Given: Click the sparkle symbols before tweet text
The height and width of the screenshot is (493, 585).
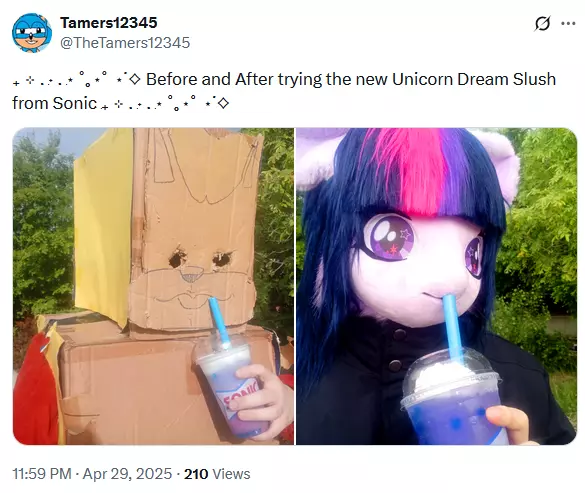Looking at the screenshot, I should [76, 79].
